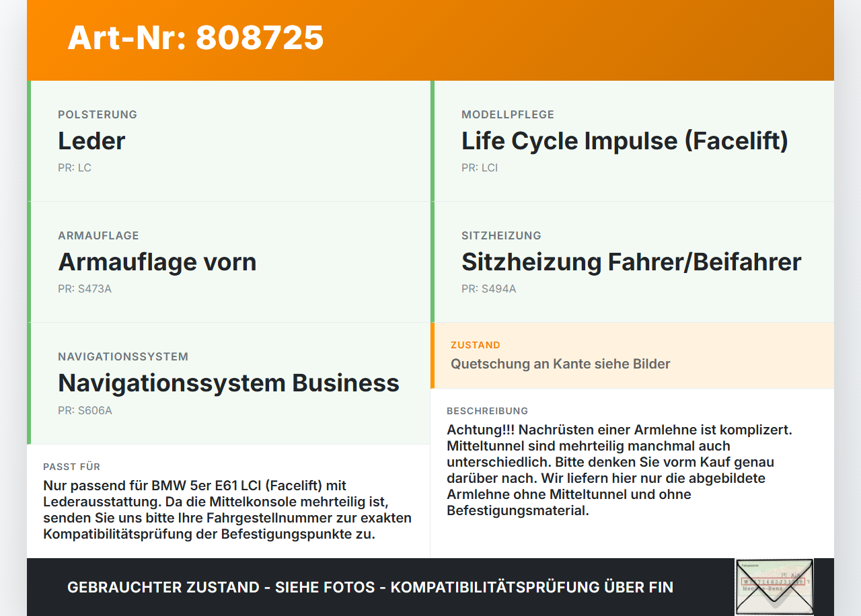Image resolution: width=861 pixels, height=616 pixels.
Task: Click the envelope VIN request icon
Action: point(774,586)
